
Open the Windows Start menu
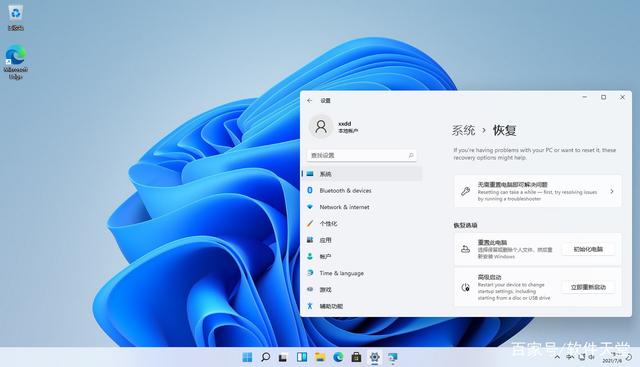(247, 357)
